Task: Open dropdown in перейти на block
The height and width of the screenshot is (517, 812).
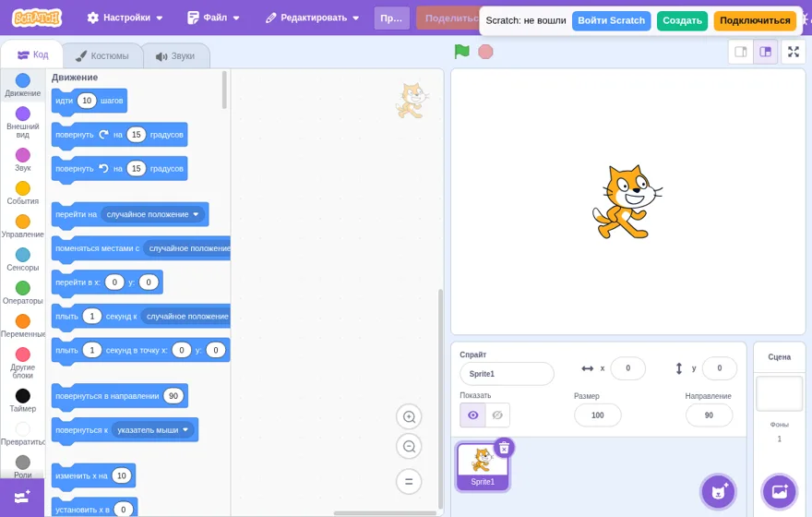Action: [153, 214]
